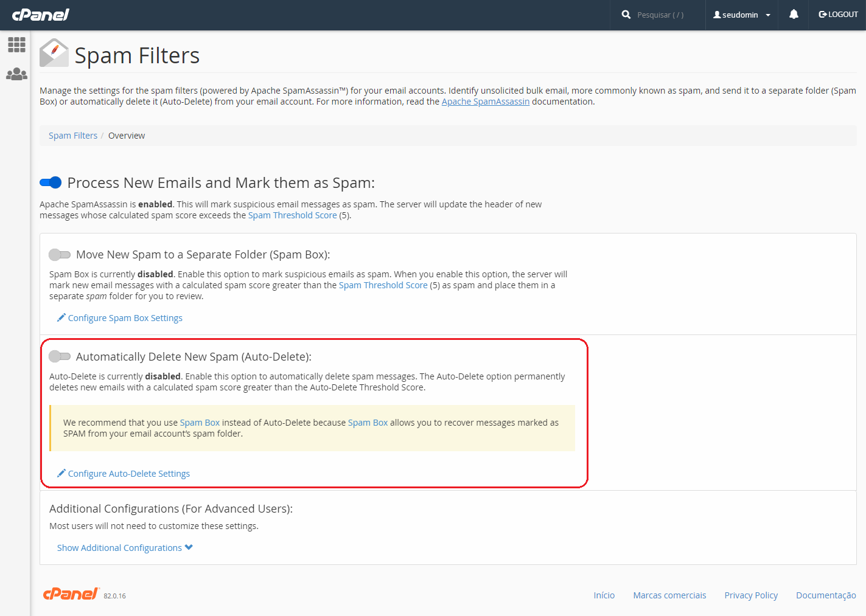This screenshot has width=866, height=616.
Task: Click pencil icon beside Configure Auto-Delete Settings
Action: pos(61,473)
